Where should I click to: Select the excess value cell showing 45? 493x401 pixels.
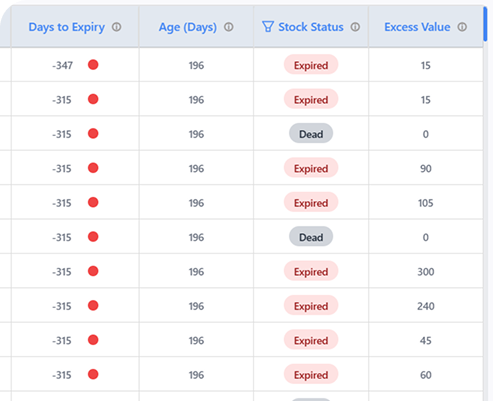coord(426,340)
